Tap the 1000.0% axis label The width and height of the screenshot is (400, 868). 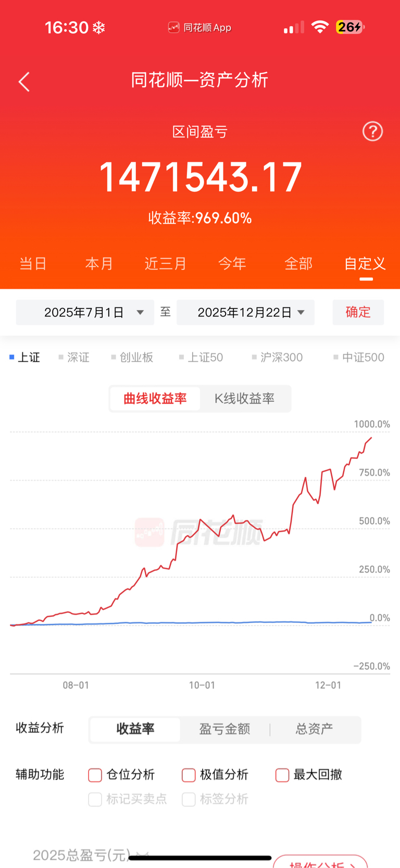click(372, 424)
